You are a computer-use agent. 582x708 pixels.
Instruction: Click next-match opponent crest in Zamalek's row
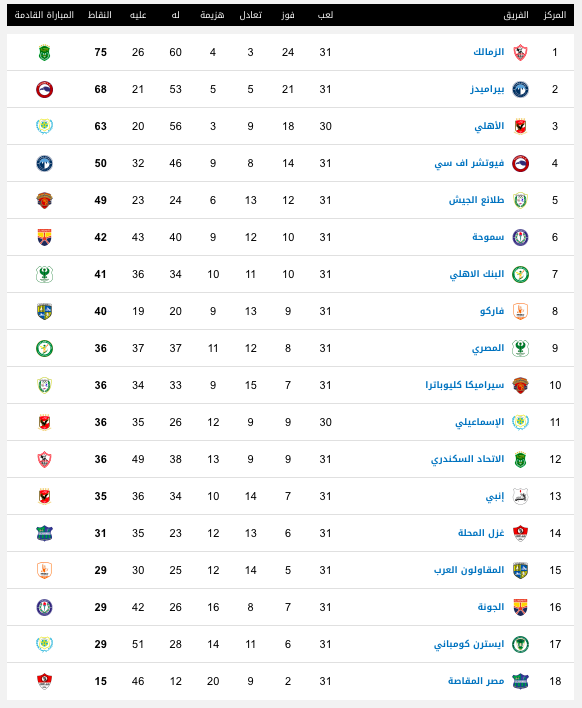[x=44, y=52]
